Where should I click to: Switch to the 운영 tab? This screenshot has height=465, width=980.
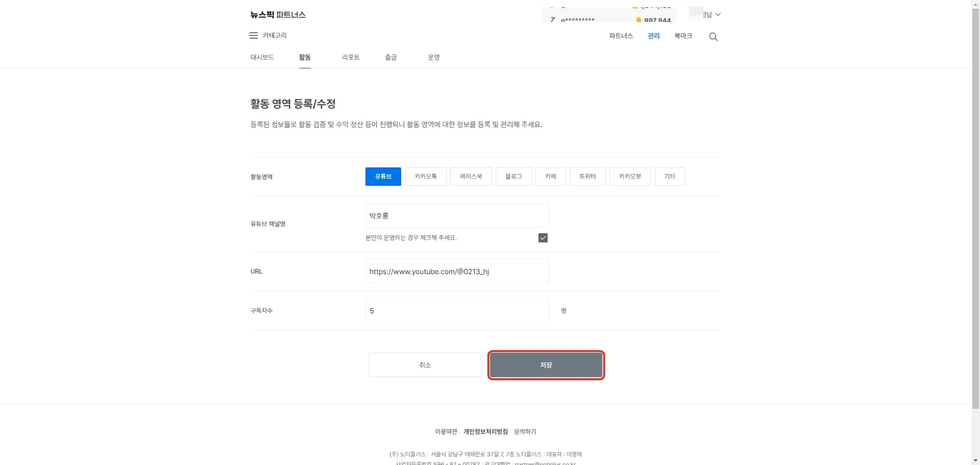click(x=434, y=57)
